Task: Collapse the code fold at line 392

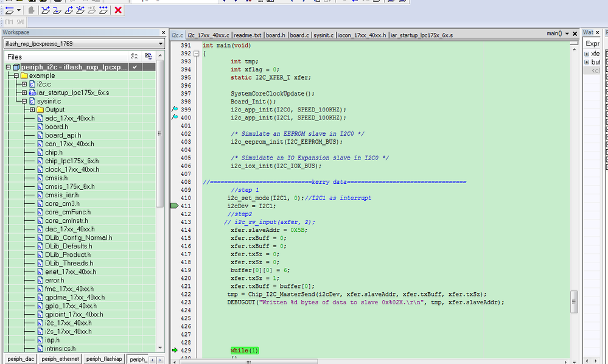Action: [196, 54]
